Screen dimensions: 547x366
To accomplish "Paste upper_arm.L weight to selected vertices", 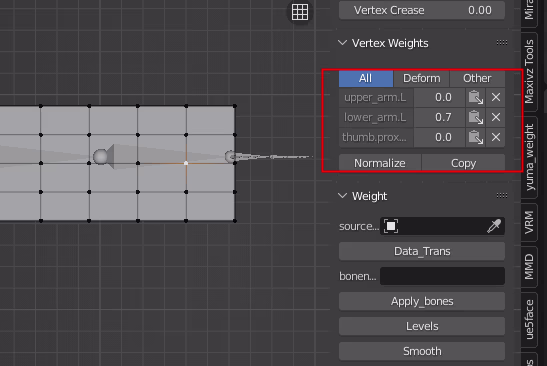I will pos(475,97).
